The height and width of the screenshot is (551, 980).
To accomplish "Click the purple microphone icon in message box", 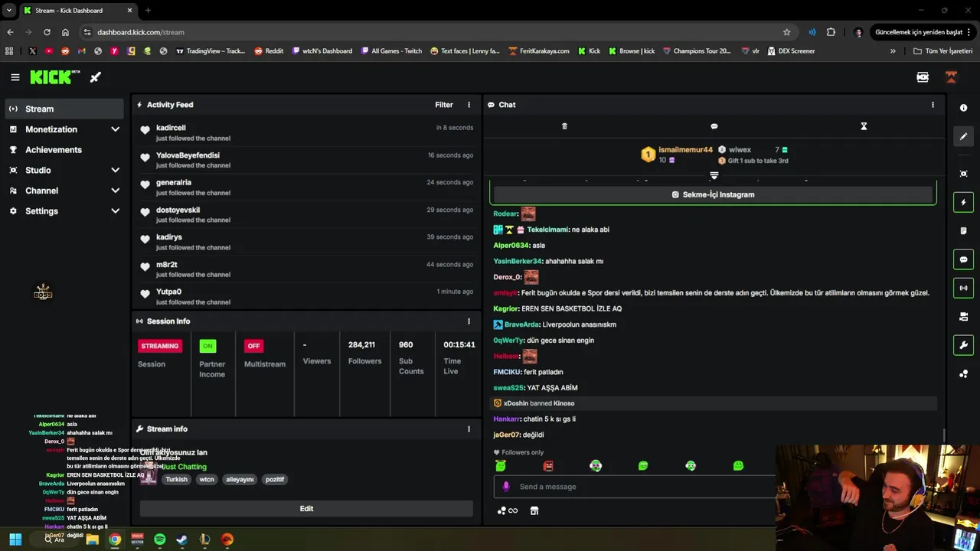I will pyautogui.click(x=506, y=487).
